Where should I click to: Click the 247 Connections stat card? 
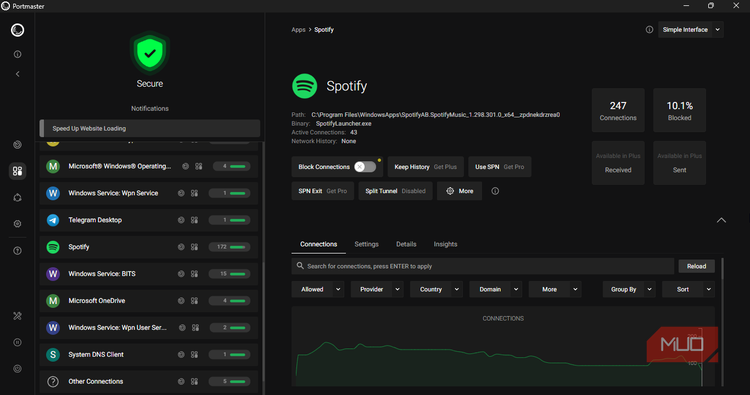coord(618,110)
